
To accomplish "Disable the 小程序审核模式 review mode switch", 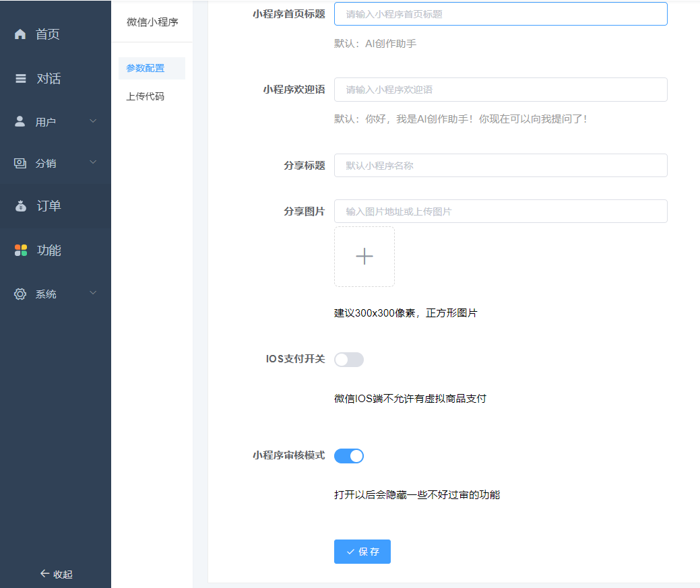I will tap(349, 455).
